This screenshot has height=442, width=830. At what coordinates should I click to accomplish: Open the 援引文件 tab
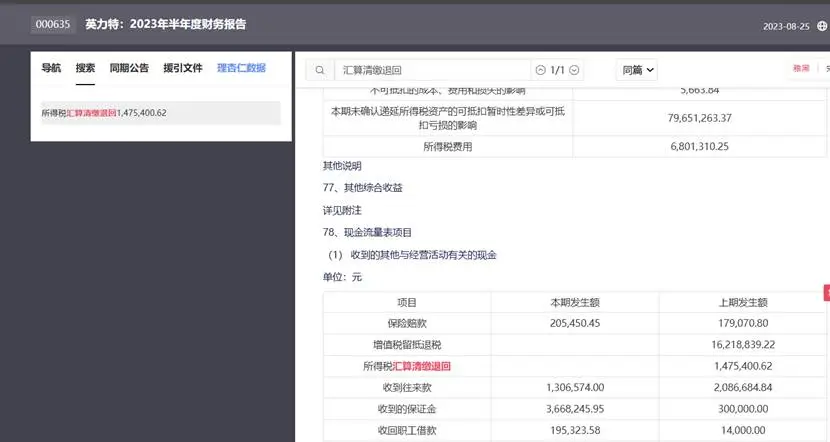click(x=183, y=68)
